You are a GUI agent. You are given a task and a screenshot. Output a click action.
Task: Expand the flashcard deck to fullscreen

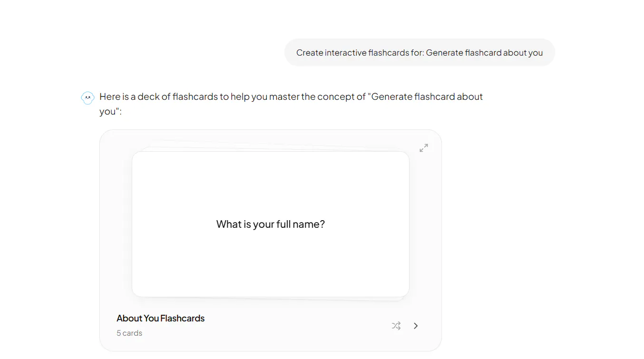(424, 148)
